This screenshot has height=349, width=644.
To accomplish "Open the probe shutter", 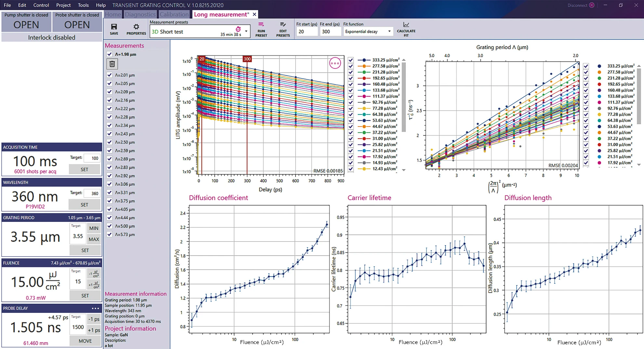I will 77,25.
